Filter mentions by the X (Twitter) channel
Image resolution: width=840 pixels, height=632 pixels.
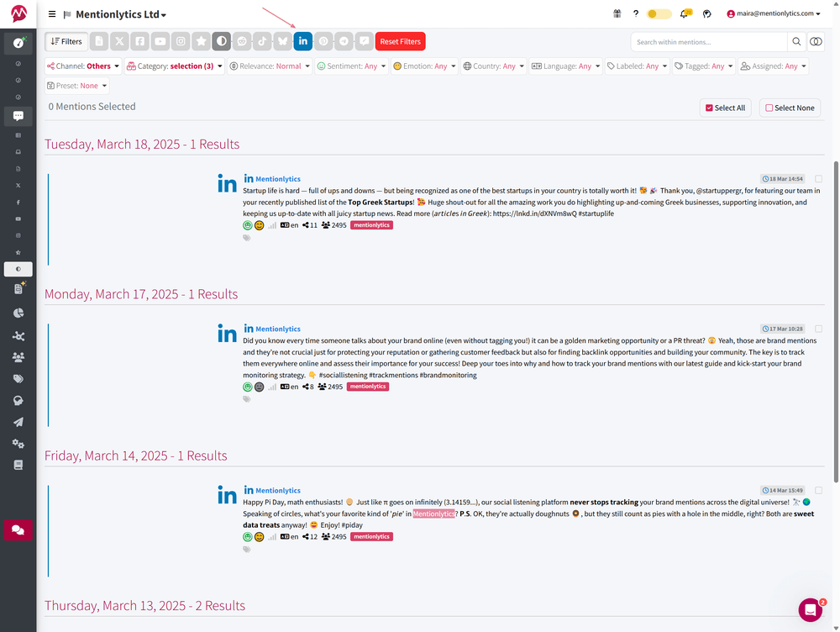[x=119, y=41]
